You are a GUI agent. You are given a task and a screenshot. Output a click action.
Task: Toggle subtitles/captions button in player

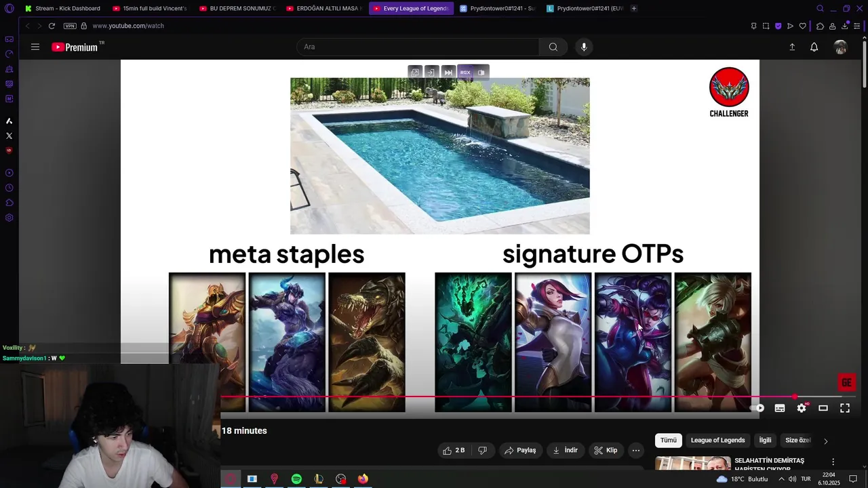pyautogui.click(x=780, y=408)
